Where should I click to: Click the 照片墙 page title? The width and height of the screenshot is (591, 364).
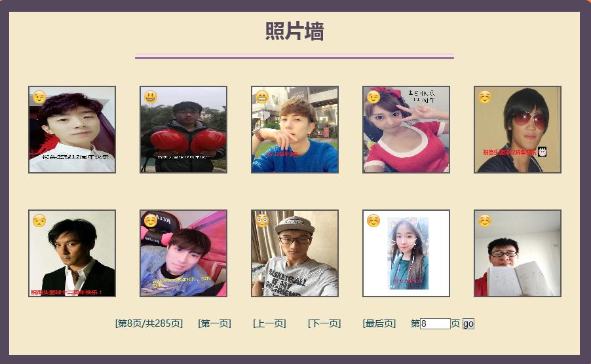[294, 31]
